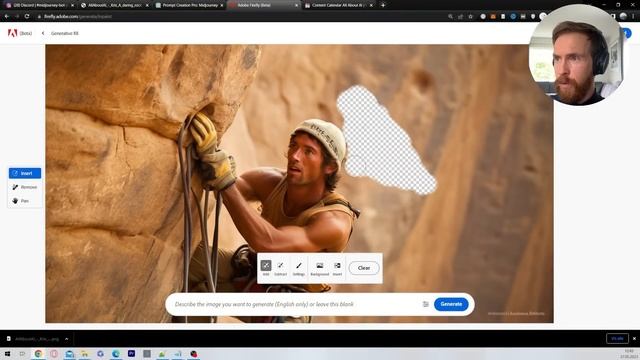This screenshot has width=640, height=360.
Task: Click the Adobe logo at top left
Action: [13, 33]
